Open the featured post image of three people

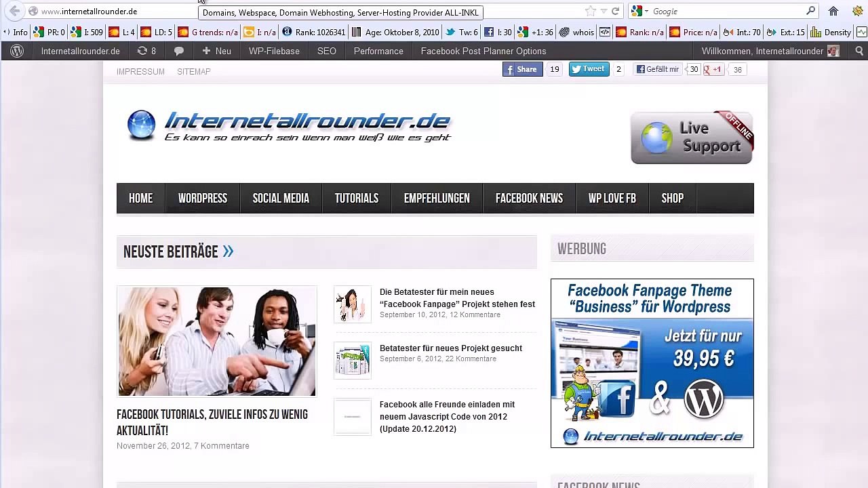point(217,341)
